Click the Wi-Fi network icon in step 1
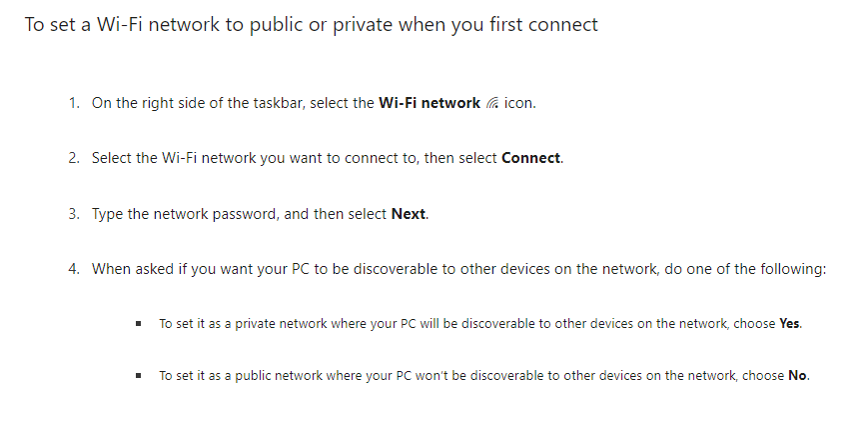The height and width of the screenshot is (424, 868). [x=492, y=103]
